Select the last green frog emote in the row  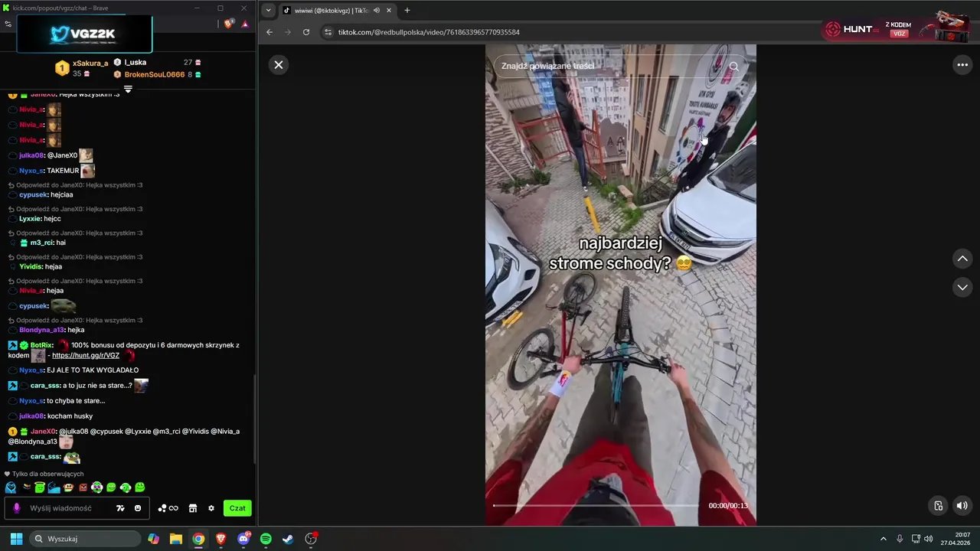pyautogui.click(x=140, y=487)
